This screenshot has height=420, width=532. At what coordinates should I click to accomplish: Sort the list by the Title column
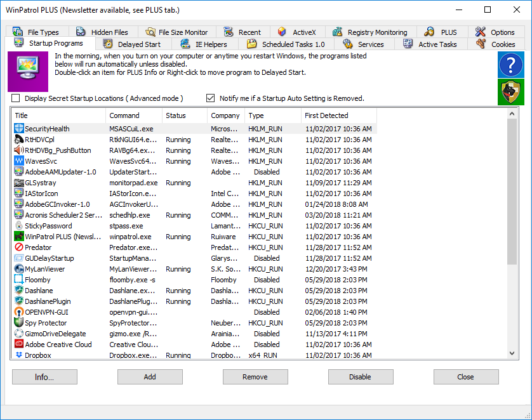click(58, 115)
